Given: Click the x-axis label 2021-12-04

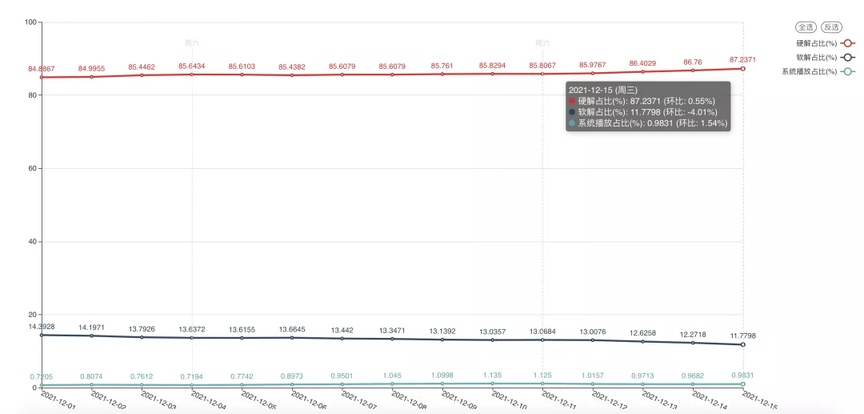Looking at the screenshot, I should click(x=208, y=401).
